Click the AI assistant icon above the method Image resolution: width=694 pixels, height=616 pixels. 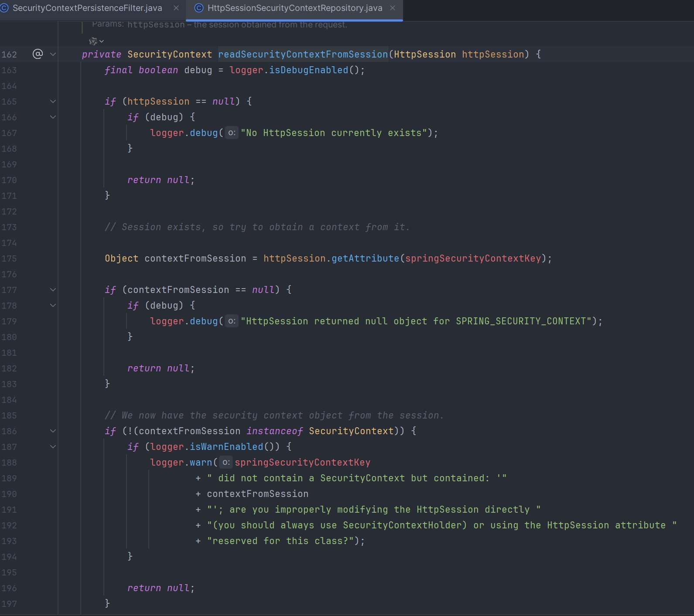tap(93, 41)
